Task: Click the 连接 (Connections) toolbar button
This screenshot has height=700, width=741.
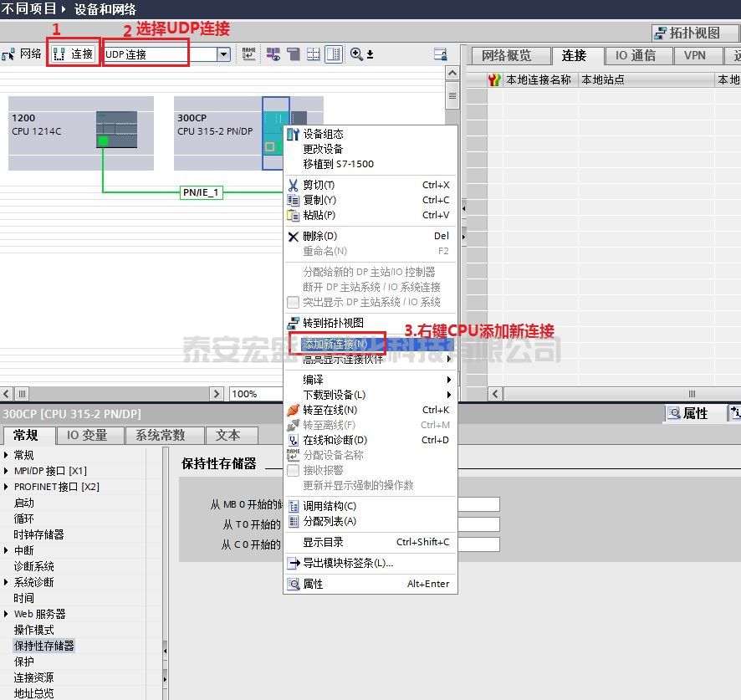Action: (73, 54)
